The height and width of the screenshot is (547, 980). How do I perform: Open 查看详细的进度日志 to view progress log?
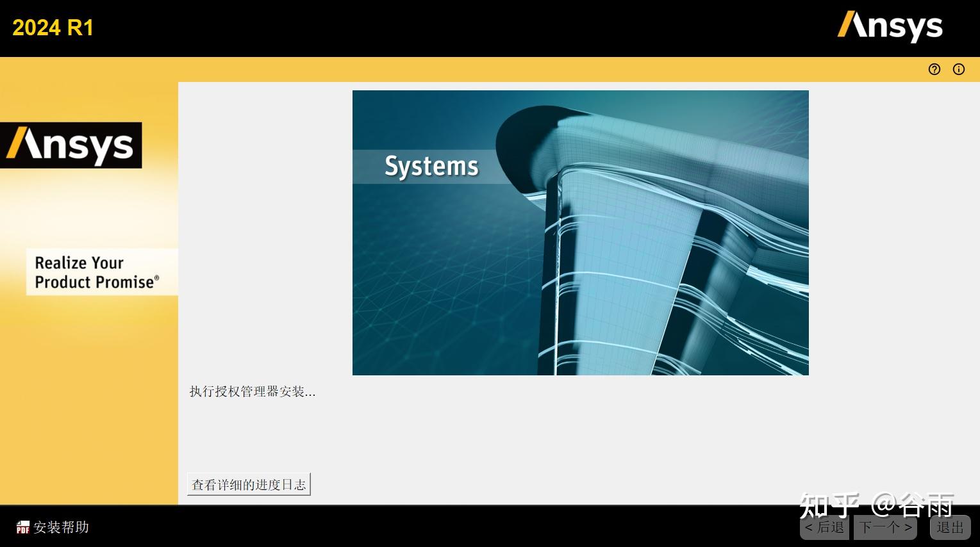tap(249, 484)
